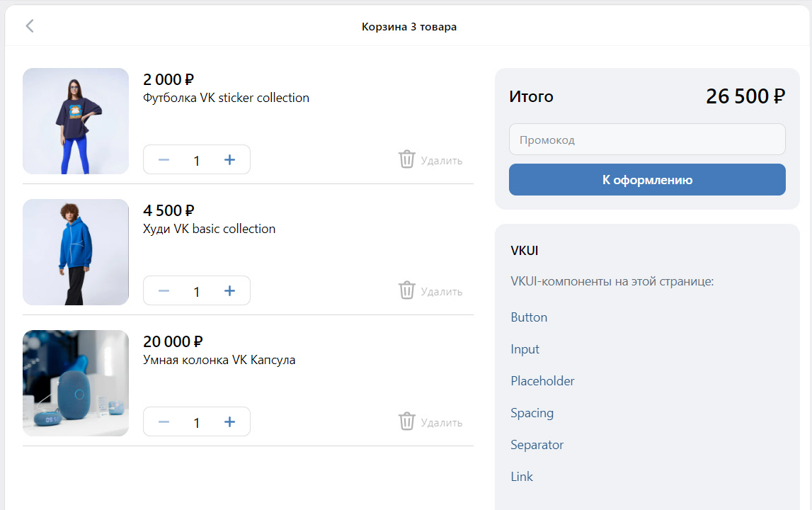Open the Input component link

pos(525,349)
